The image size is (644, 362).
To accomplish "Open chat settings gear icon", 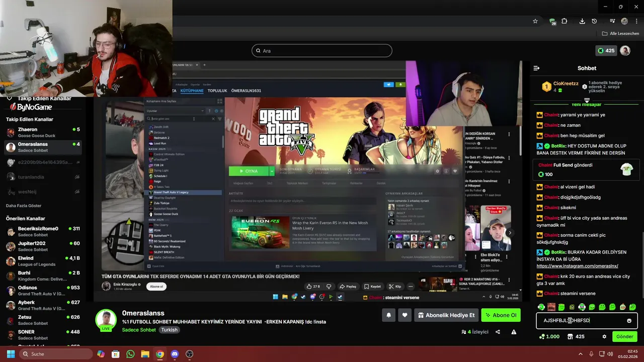I will point(604,336).
